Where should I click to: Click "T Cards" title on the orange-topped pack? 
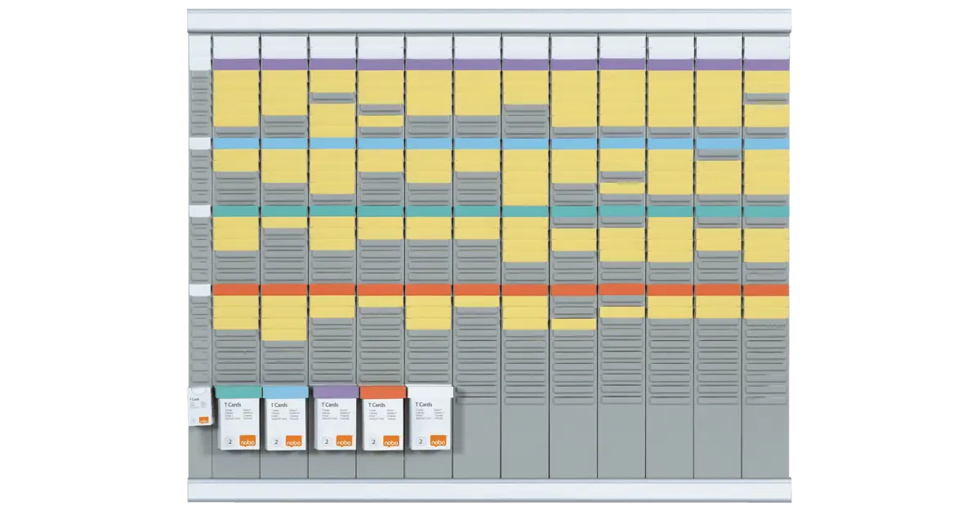[376, 405]
